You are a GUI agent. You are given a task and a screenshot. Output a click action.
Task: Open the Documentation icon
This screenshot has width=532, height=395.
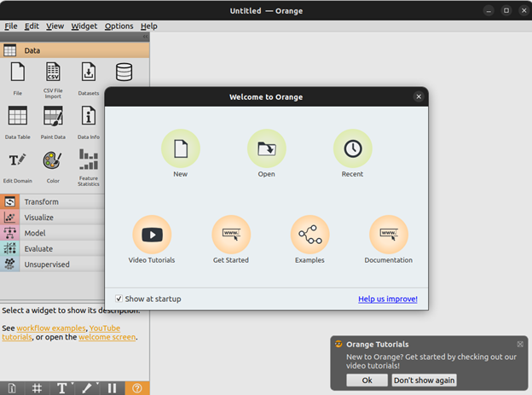[389, 235]
